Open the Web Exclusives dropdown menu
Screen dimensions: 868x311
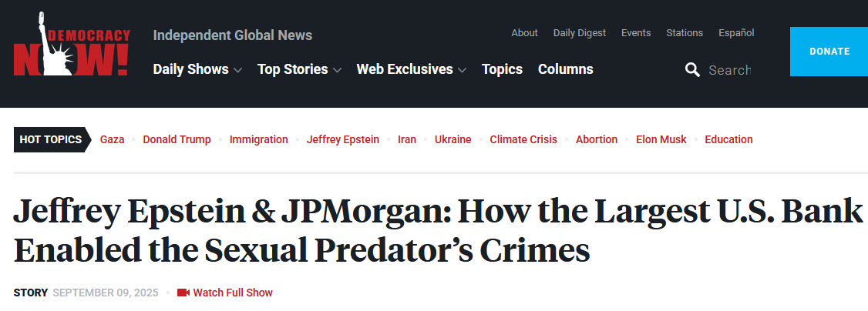(411, 69)
